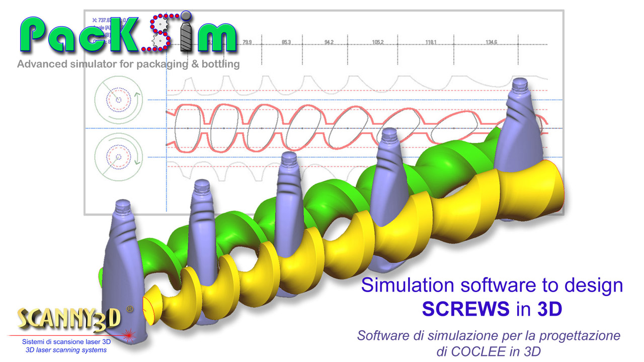Click the PackSim logo
Viewport: 644px width, 362px height.
(x=128, y=34)
